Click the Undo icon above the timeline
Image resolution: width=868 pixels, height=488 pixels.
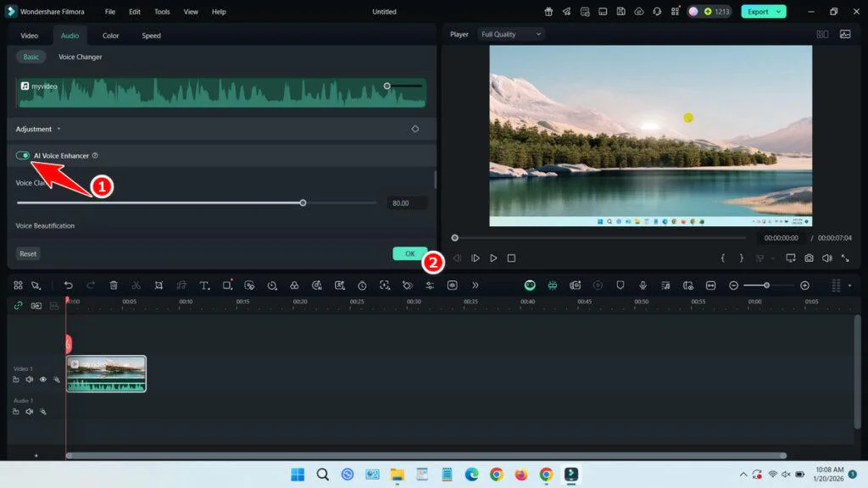69,286
